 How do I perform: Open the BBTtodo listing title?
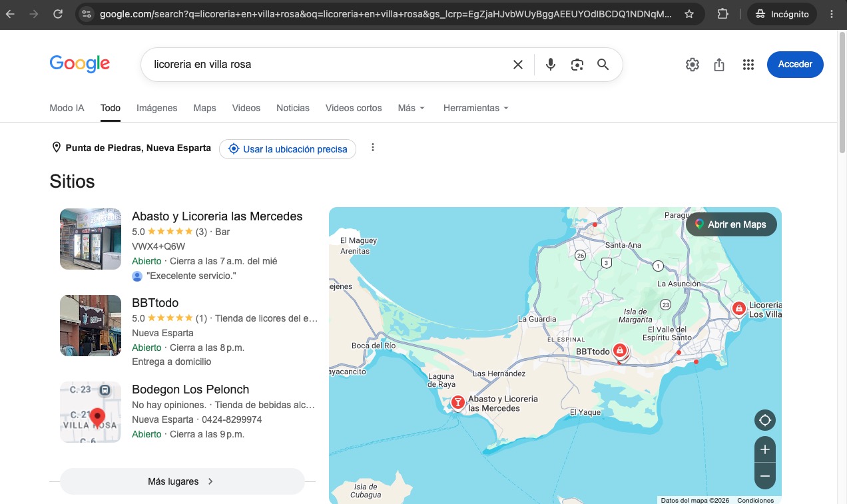tap(155, 303)
